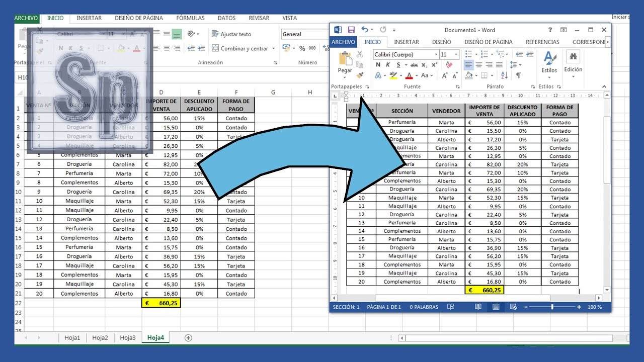Click the Shrink Font icon in Word
Screen dimensions: 644x362
[456, 76]
